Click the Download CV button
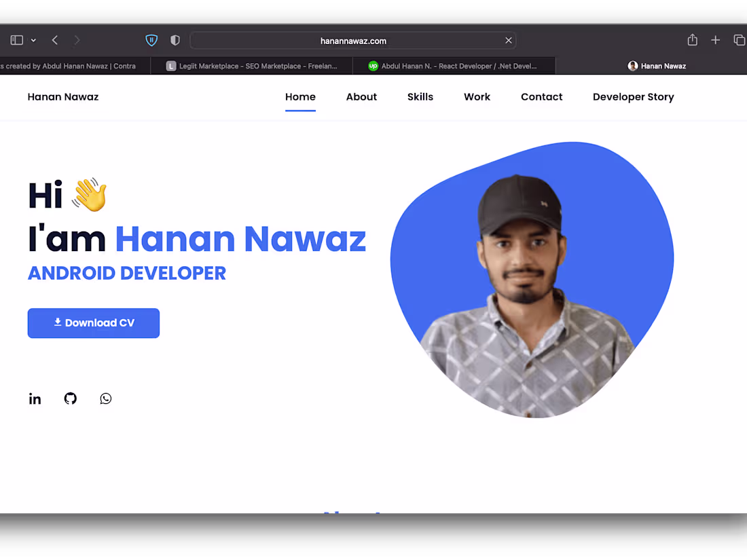Screen dimensions: 747x560 pyautogui.click(x=93, y=323)
